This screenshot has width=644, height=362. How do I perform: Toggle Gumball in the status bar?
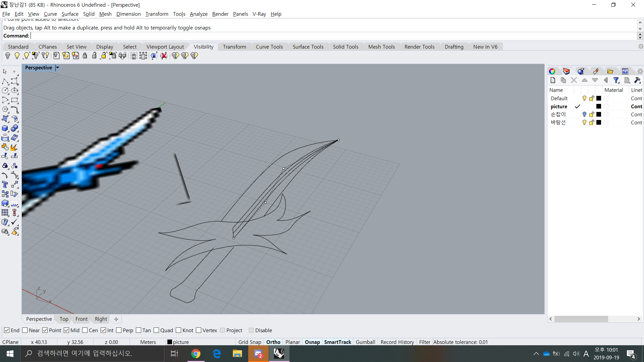pos(365,342)
